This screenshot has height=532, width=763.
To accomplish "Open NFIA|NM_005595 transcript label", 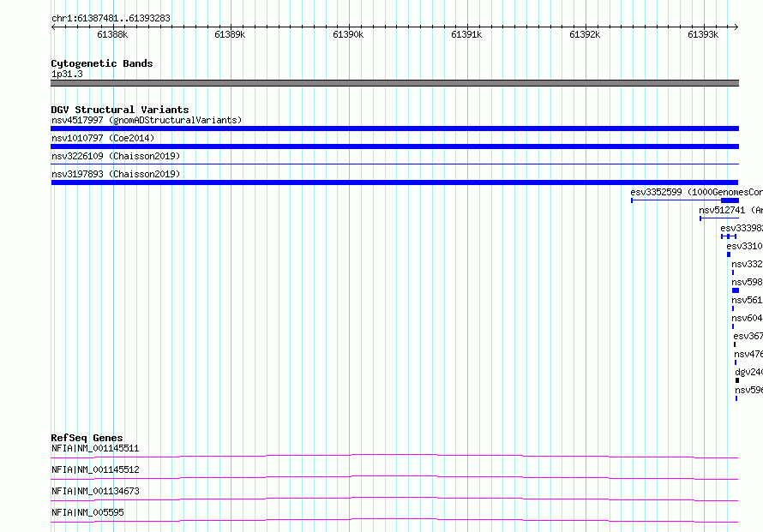I will [87, 512].
